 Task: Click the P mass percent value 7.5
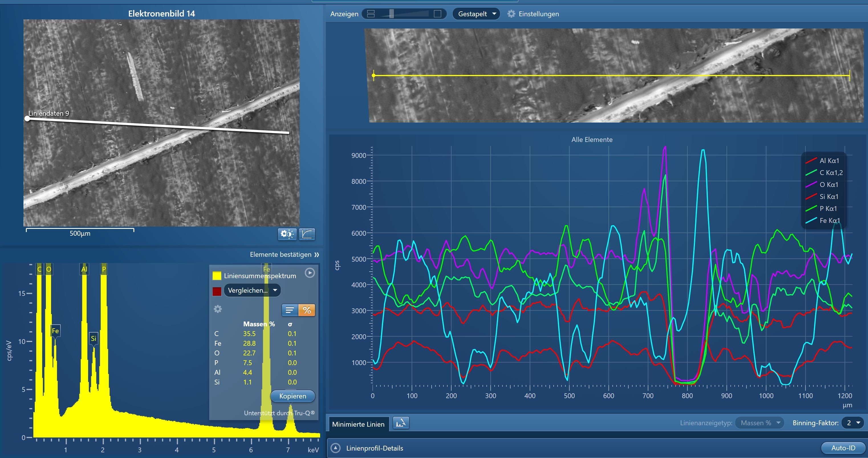(247, 363)
